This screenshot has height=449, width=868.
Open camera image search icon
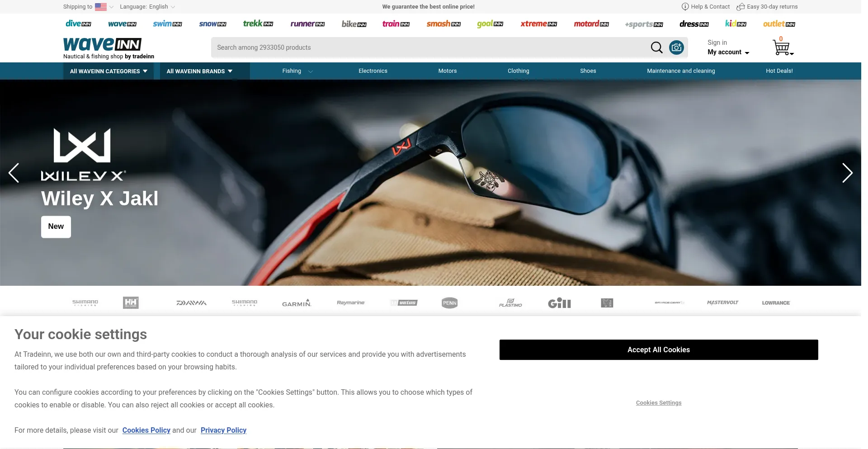[x=676, y=47]
